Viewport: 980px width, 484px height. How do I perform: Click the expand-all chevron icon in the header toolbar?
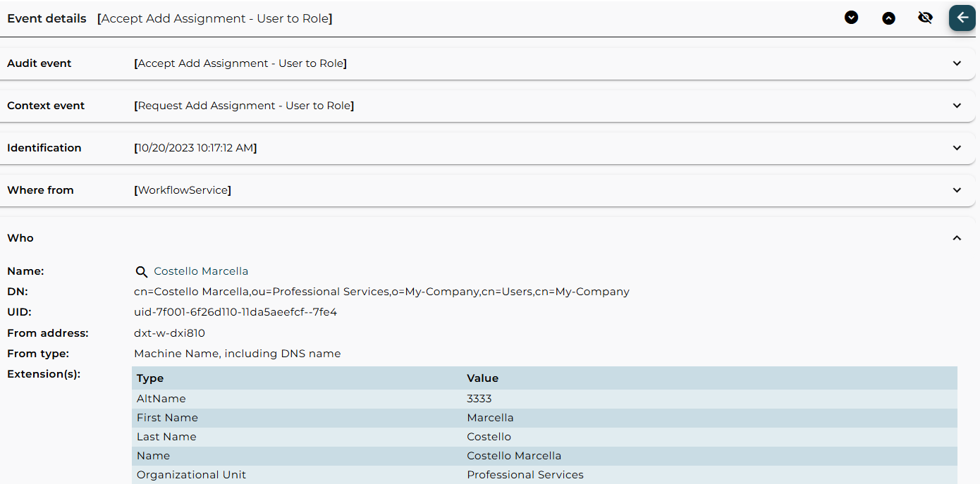(x=851, y=18)
